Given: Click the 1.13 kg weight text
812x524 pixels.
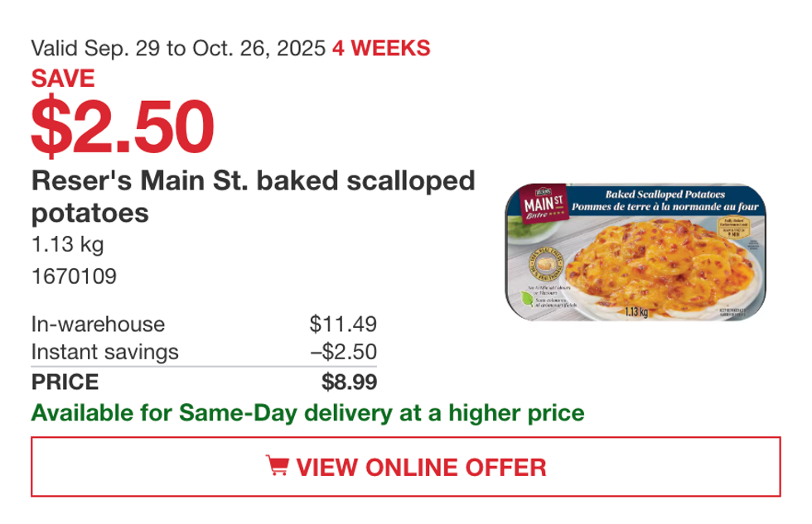Looking at the screenshot, I should (66, 243).
